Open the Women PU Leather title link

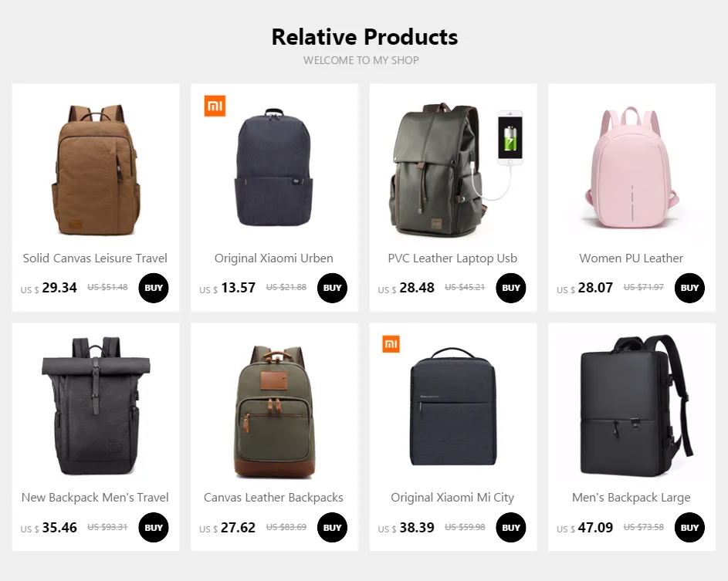(631, 258)
